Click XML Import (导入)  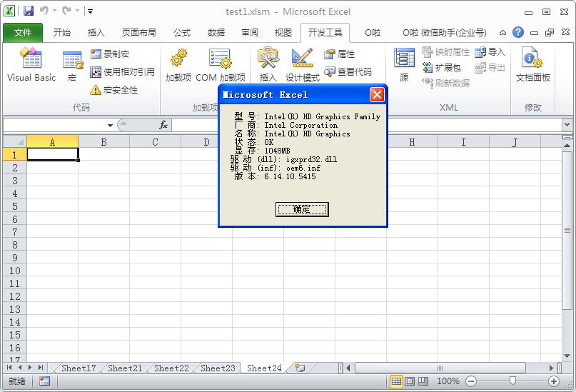[x=490, y=52]
